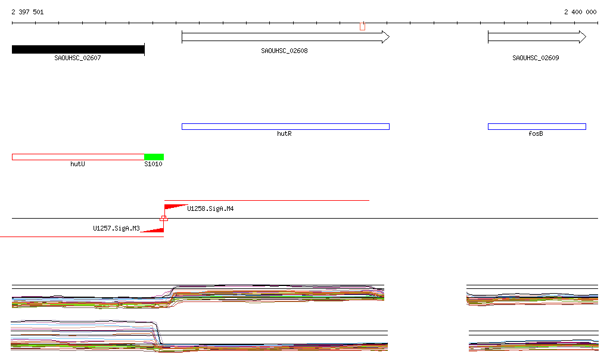Click the red transcript line below U1257.SigA.M3
This screenshot has width=610, height=364.
click(82, 237)
